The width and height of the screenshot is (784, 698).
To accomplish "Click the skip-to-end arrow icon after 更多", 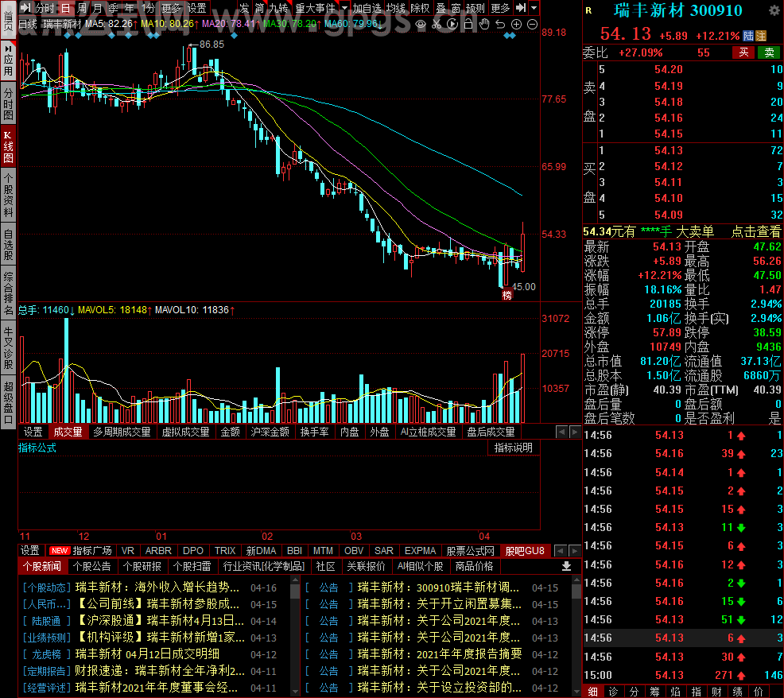I will 521,7.
